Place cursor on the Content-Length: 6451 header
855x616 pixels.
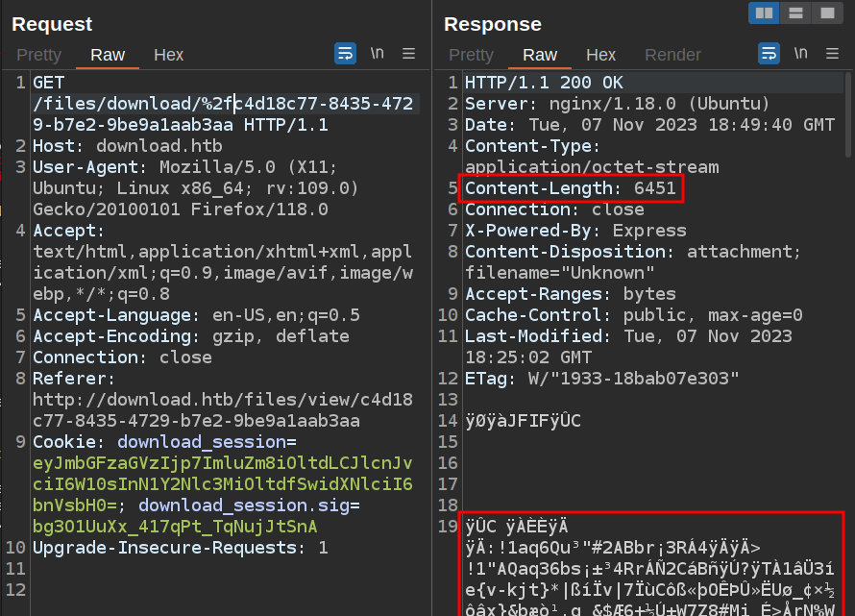pyautogui.click(x=571, y=188)
